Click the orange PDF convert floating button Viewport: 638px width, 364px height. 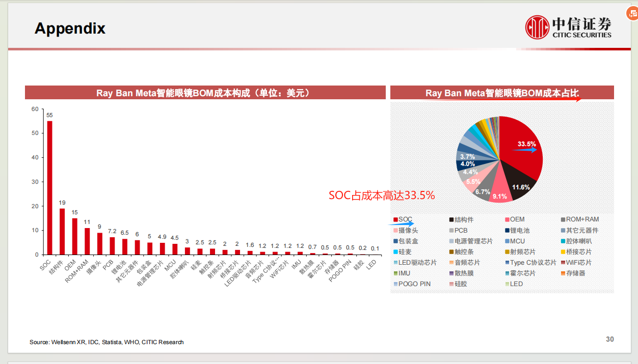pyautogui.click(x=633, y=14)
